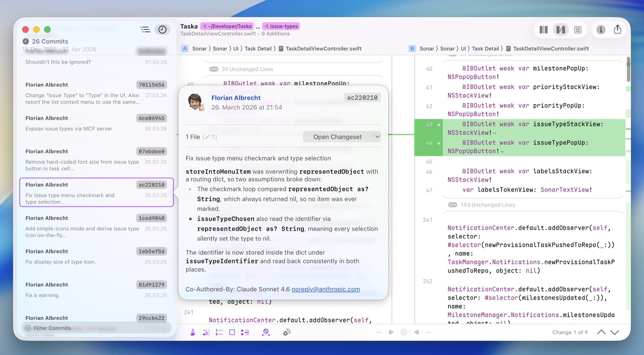Select the unified single-column diff layout

[x=578, y=30]
